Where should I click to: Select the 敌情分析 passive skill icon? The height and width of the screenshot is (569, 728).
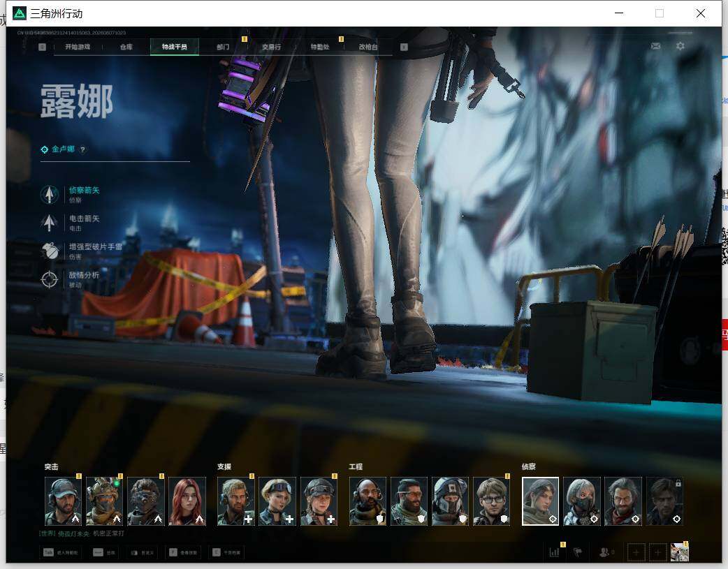click(x=49, y=279)
